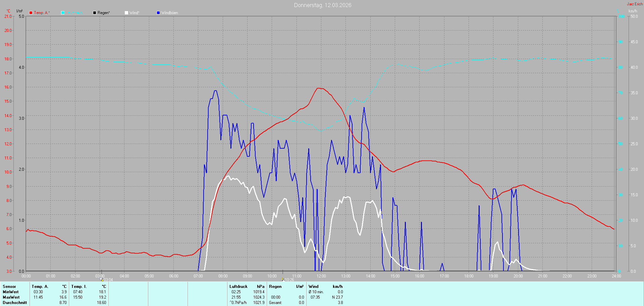Click the 'l/m²' unit label above left axis
Screen dimensions: 644x306
pyautogui.click(x=19, y=11)
